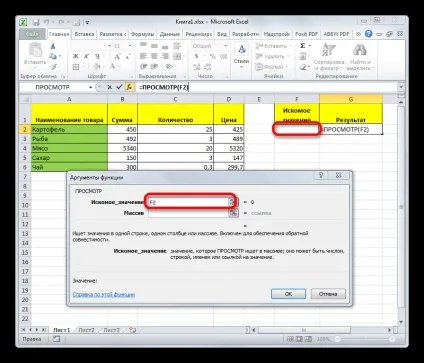Open the Name Box dropdown next to ПРОСМОТР
This screenshot has height=363, width=424.
[x=90, y=87]
